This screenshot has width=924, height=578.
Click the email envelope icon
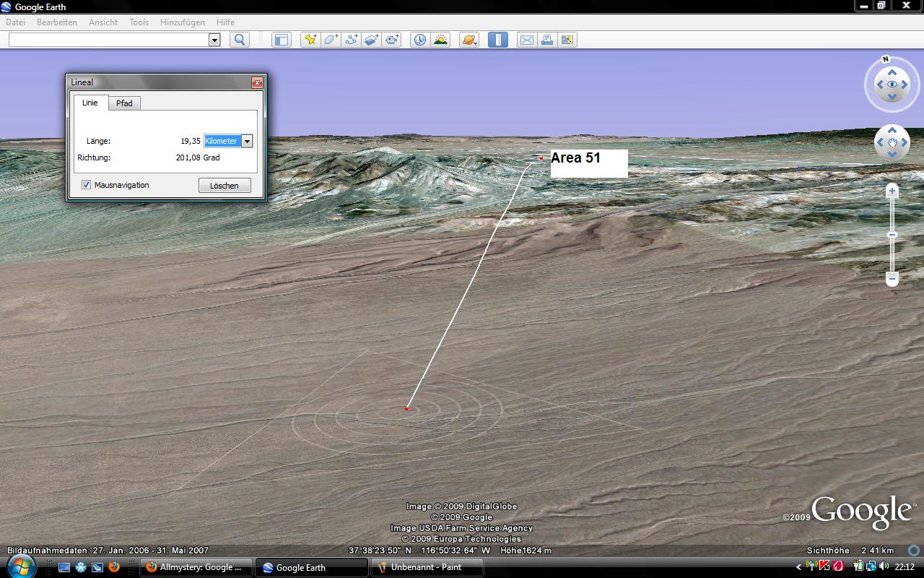click(x=527, y=40)
